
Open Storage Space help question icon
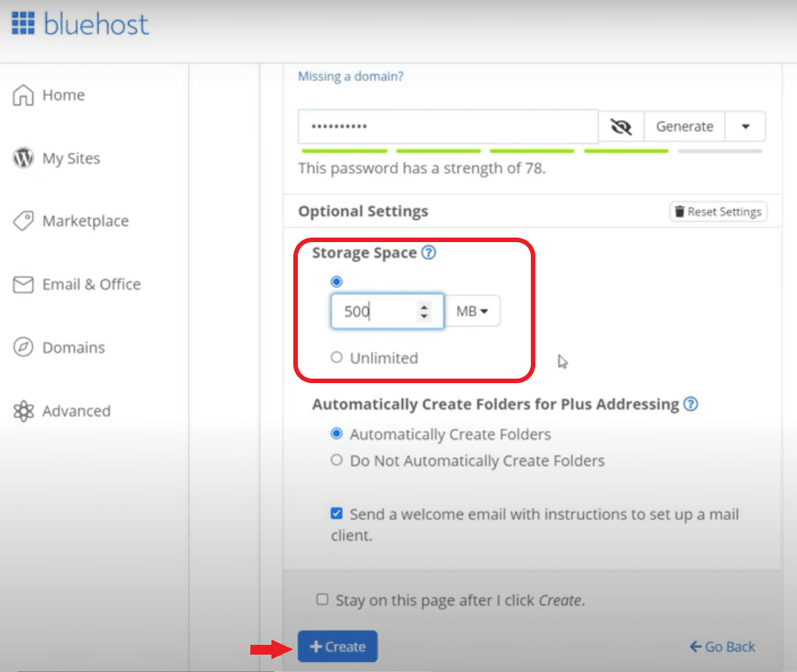429,252
